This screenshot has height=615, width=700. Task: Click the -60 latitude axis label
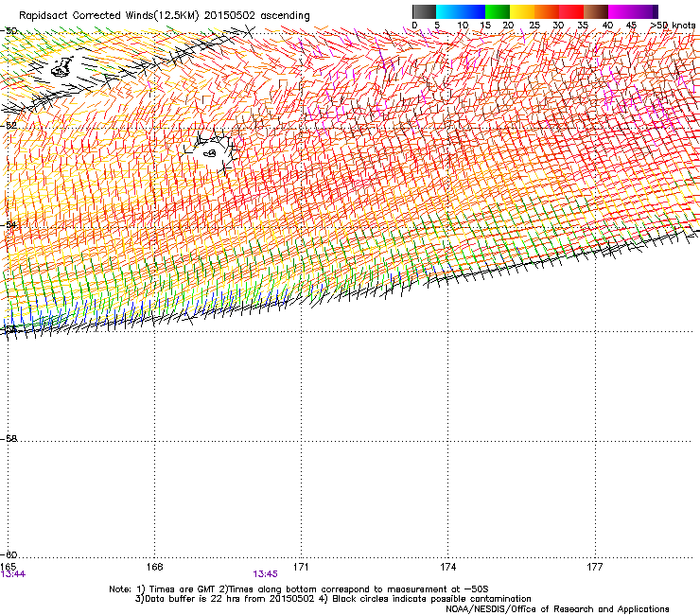tap(9, 554)
